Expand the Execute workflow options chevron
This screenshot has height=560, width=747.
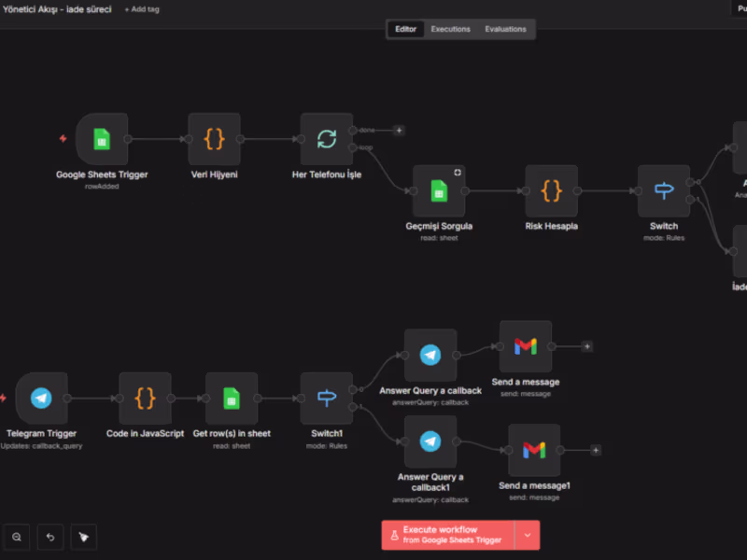tap(529, 534)
